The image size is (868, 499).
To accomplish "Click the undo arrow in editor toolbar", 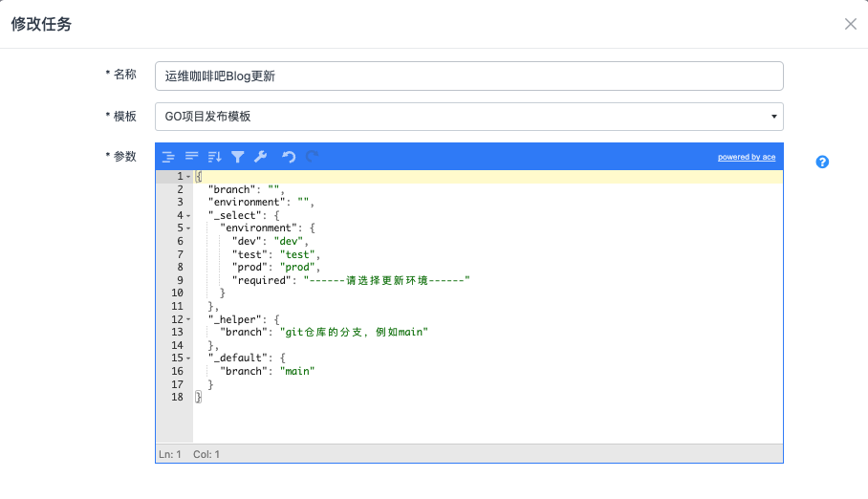I will (289, 157).
